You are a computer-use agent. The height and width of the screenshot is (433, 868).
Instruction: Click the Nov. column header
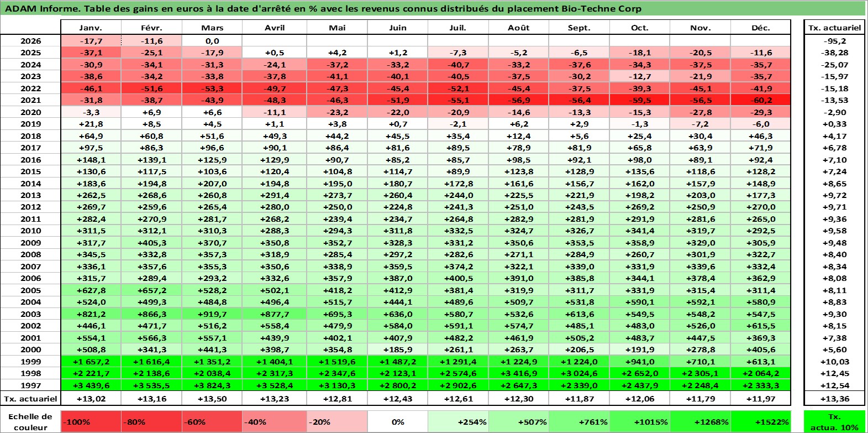(700, 28)
